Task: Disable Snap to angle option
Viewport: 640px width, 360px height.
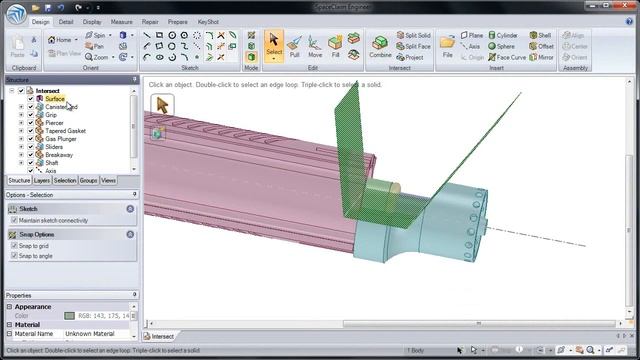Action: click(x=14, y=256)
